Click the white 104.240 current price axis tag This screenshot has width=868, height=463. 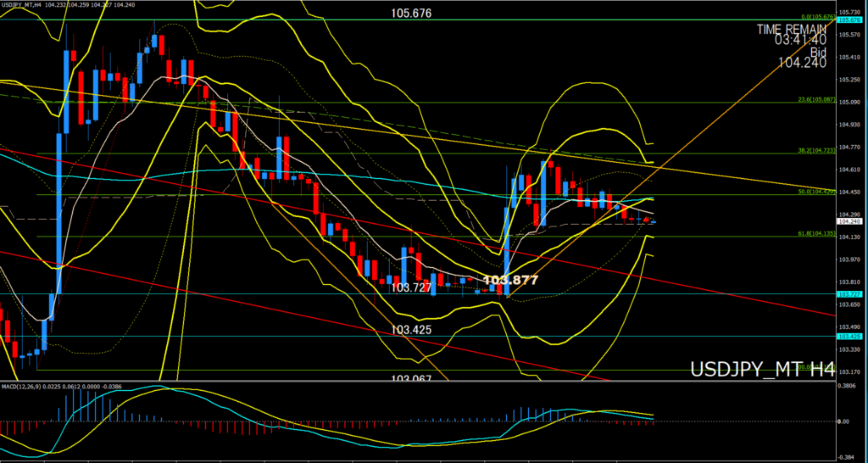pyautogui.click(x=849, y=221)
